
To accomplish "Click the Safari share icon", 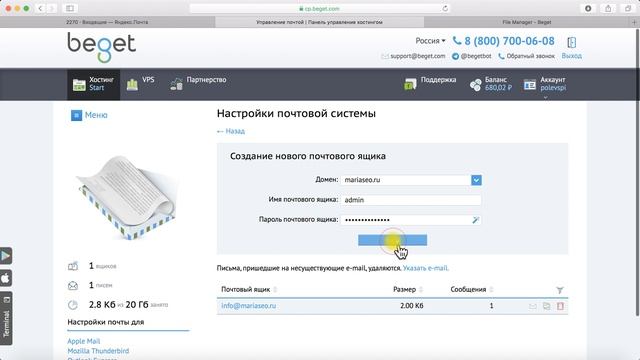I will (x=608, y=8).
